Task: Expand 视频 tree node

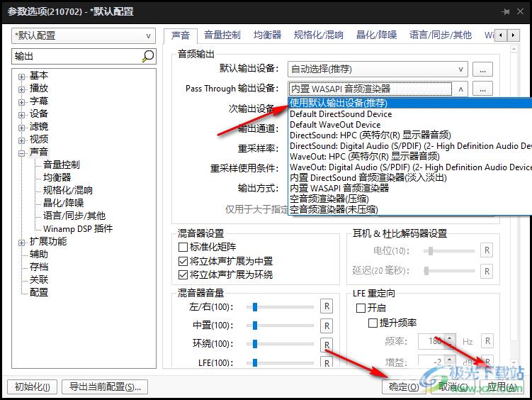Action: 21,140
